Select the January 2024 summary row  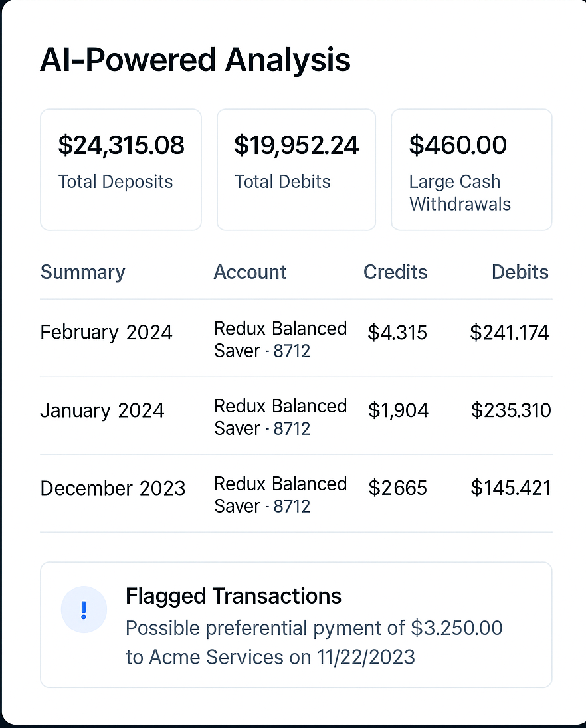(102, 410)
